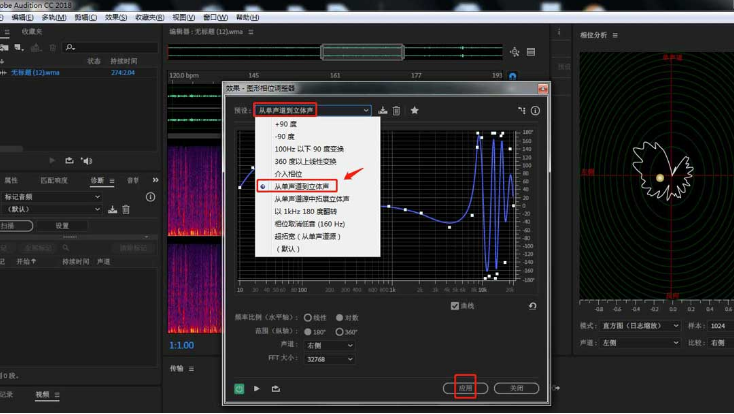Switch to the 匹配响度 tab
The width and height of the screenshot is (734, 414).
pyautogui.click(x=54, y=180)
